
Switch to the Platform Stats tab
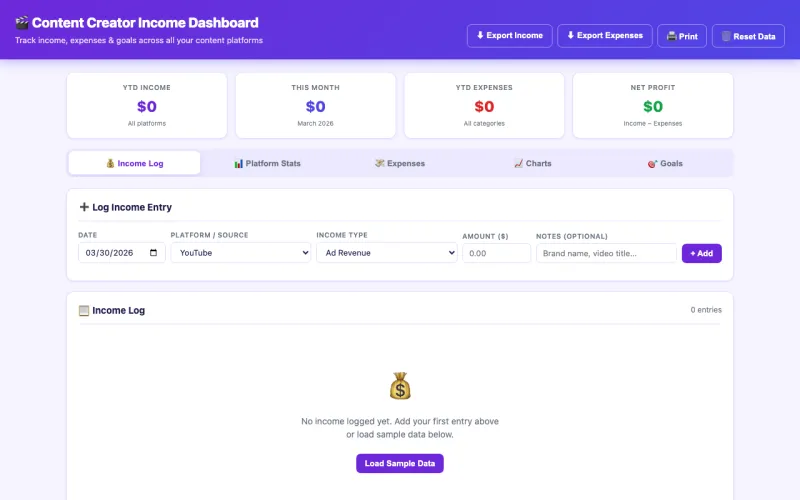pos(267,163)
